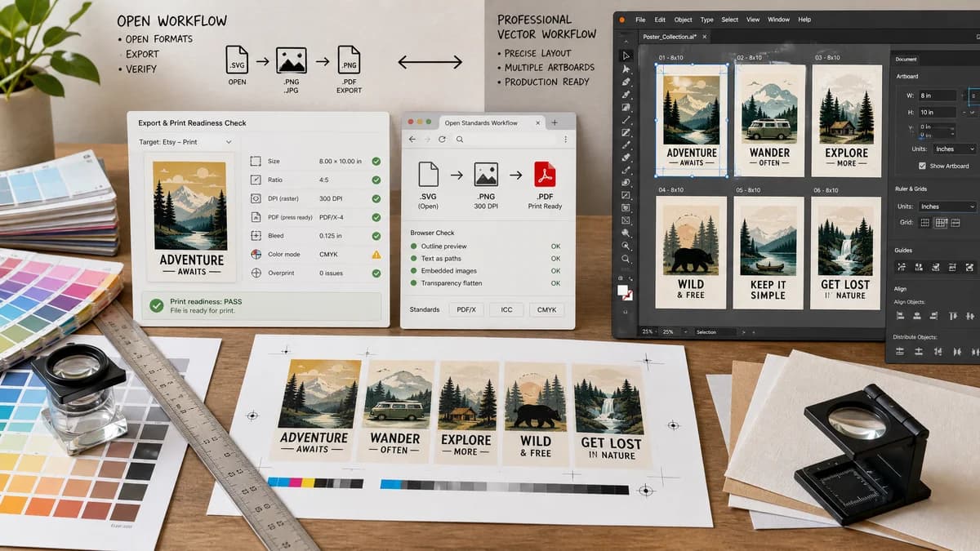Viewport: 980px width, 551px height.
Task: Click the Adventure Awaits preview in readiness check
Action: click(191, 217)
